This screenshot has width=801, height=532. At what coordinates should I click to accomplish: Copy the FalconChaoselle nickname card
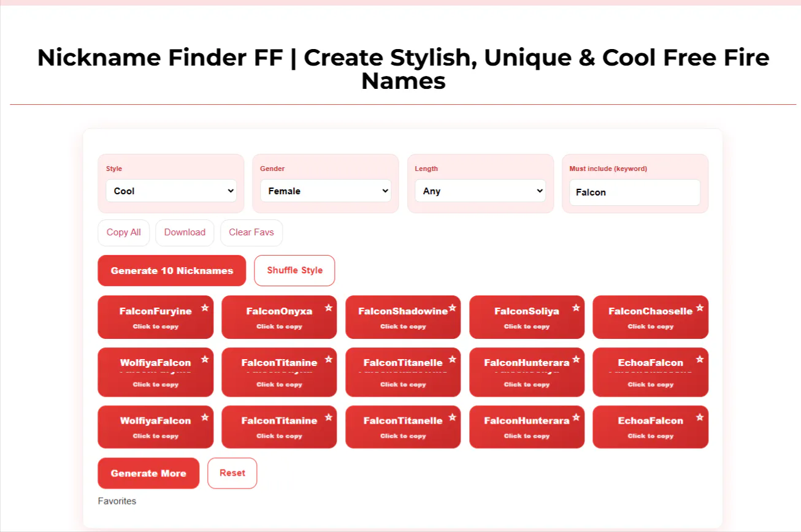pyautogui.click(x=651, y=317)
